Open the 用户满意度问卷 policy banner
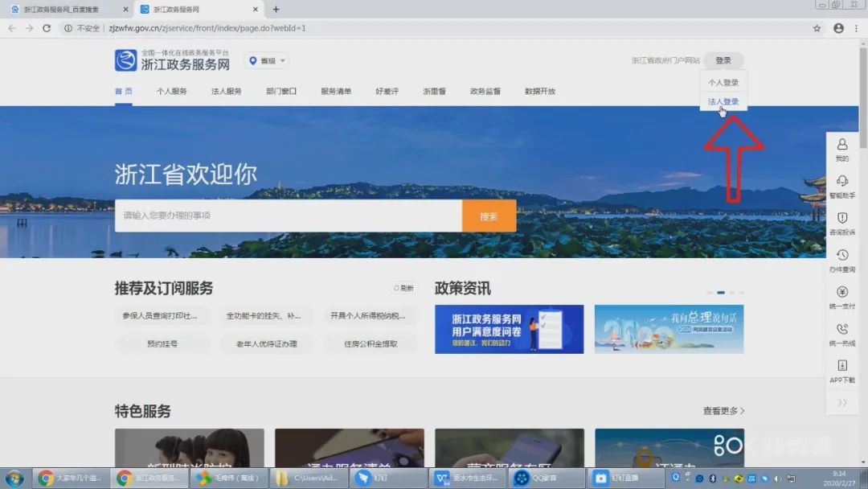Screen dimensions: 868x489 509,329
